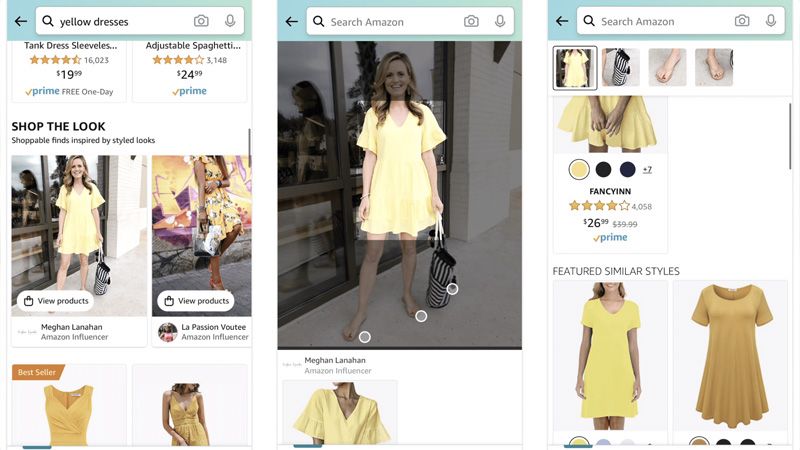Open yellow V-neck similar style dress
The height and width of the screenshot is (450, 800).
pos(610,357)
